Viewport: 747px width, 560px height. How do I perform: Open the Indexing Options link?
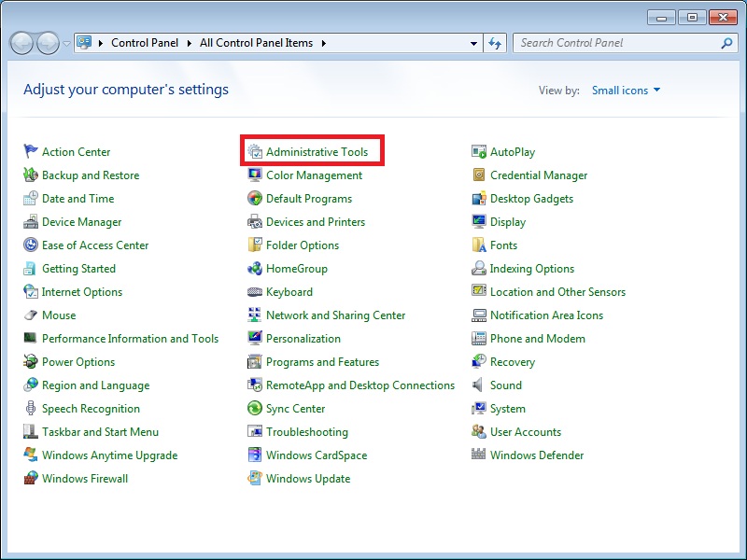pos(532,269)
